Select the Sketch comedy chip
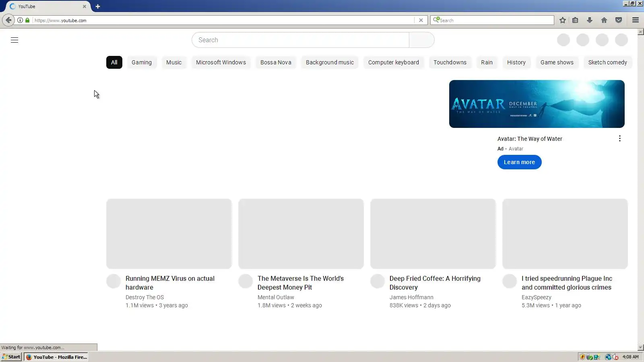The image size is (644, 362). pyautogui.click(x=608, y=62)
